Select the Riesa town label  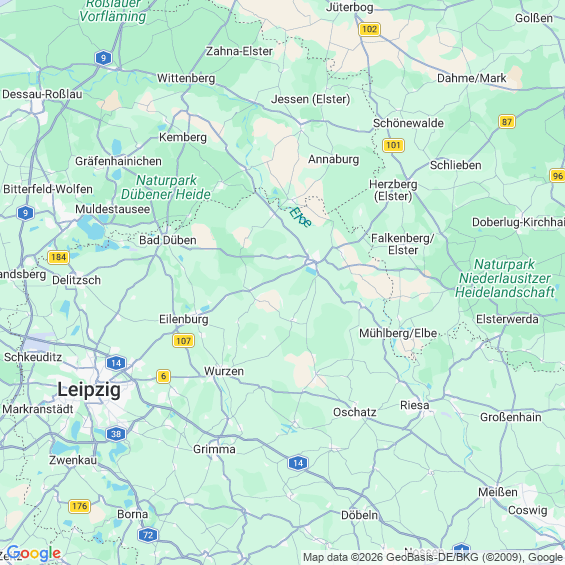click(x=414, y=405)
